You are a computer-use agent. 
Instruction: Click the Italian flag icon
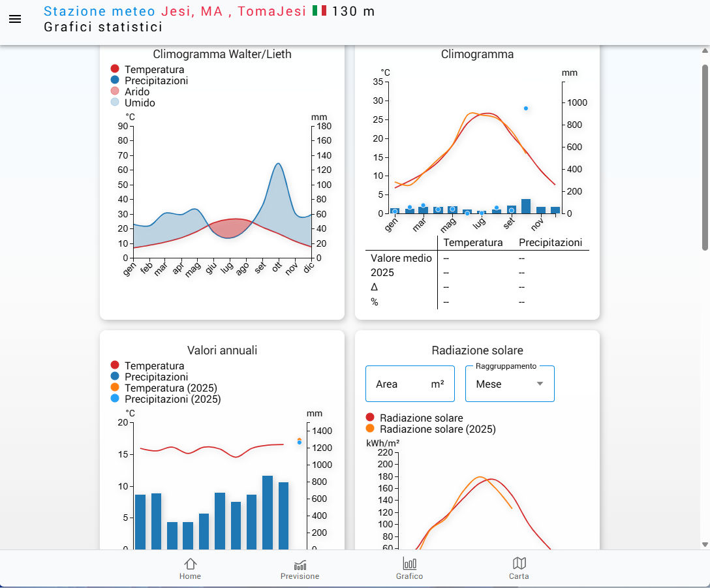[x=319, y=11]
